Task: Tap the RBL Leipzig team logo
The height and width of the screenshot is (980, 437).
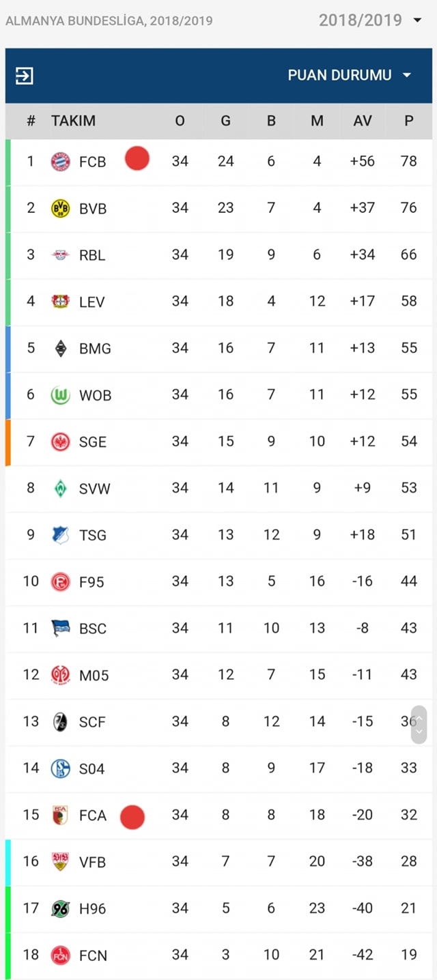Action: click(x=61, y=255)
